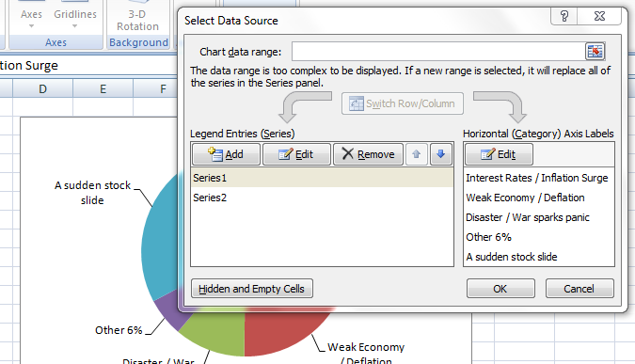This screenshot has height=364, width=635.
Task: Cancel the Select Data Source dialog
Action: click(579, 289)
